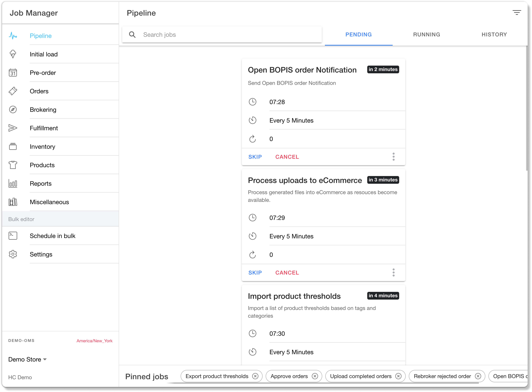Viewport: 532px width, 392px height.
Task: Open Pre-order via its calendar icon
Action: pyautogui.click(x=13, y=73)
